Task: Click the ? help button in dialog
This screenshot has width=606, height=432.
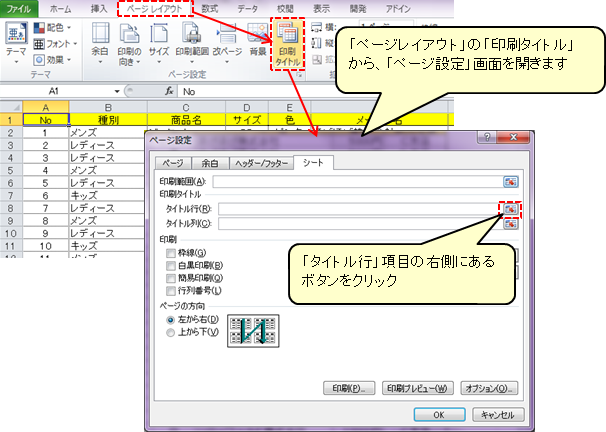Action: [x=487, y=138]
